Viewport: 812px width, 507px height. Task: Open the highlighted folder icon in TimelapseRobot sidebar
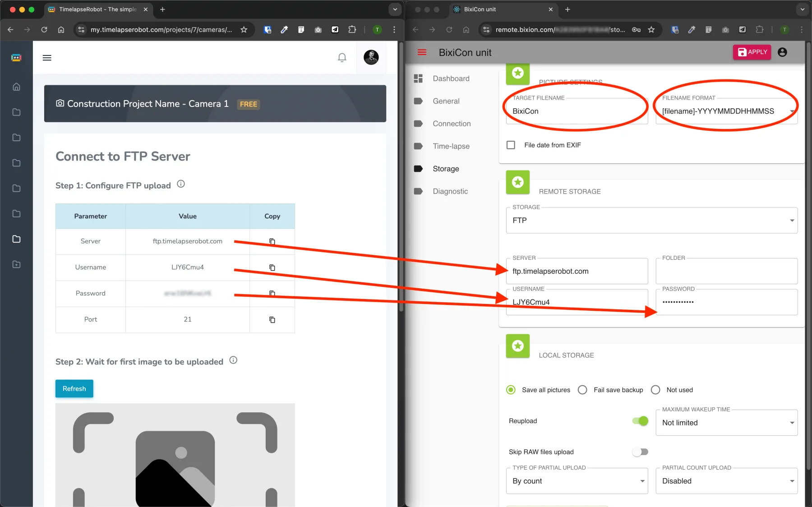point(16,239)
